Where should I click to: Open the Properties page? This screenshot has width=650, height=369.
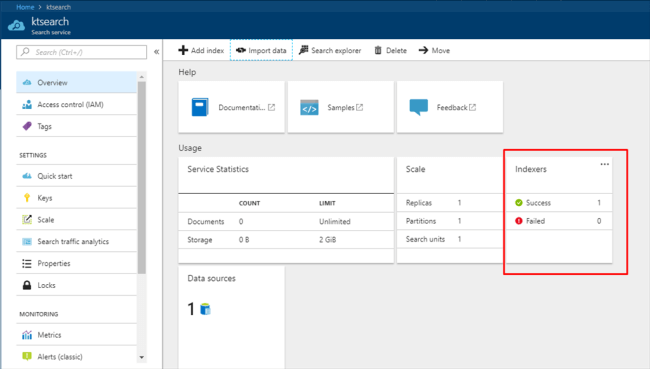(76, 263)
